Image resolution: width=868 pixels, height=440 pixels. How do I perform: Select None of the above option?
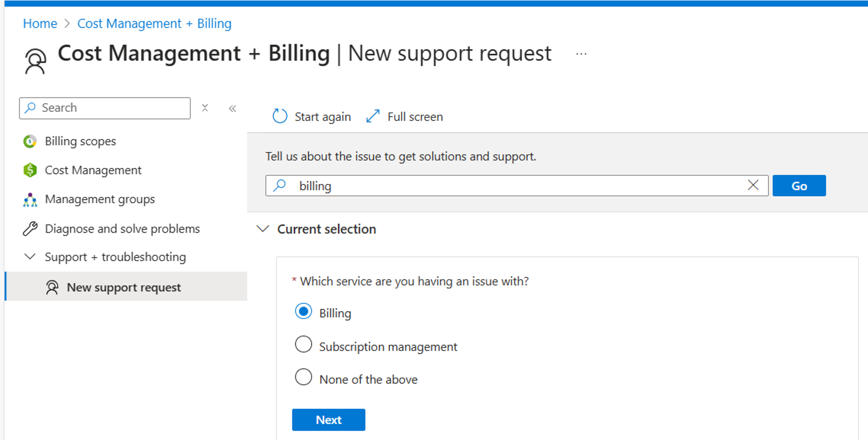tap(304, 378)
